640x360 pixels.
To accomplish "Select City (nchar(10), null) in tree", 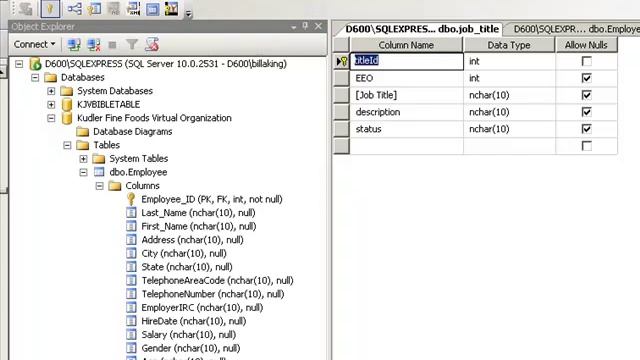I will coord(184,253).
